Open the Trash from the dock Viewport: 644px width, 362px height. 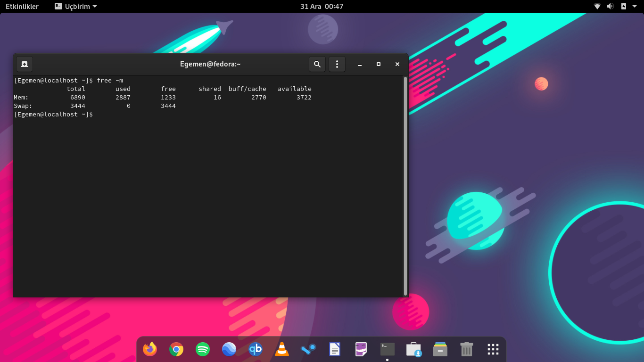[x=467, y=349]
